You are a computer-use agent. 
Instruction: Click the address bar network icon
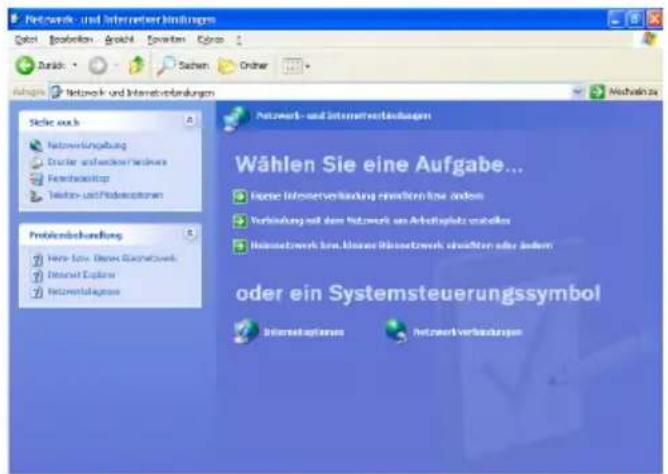tap(56, 92)
